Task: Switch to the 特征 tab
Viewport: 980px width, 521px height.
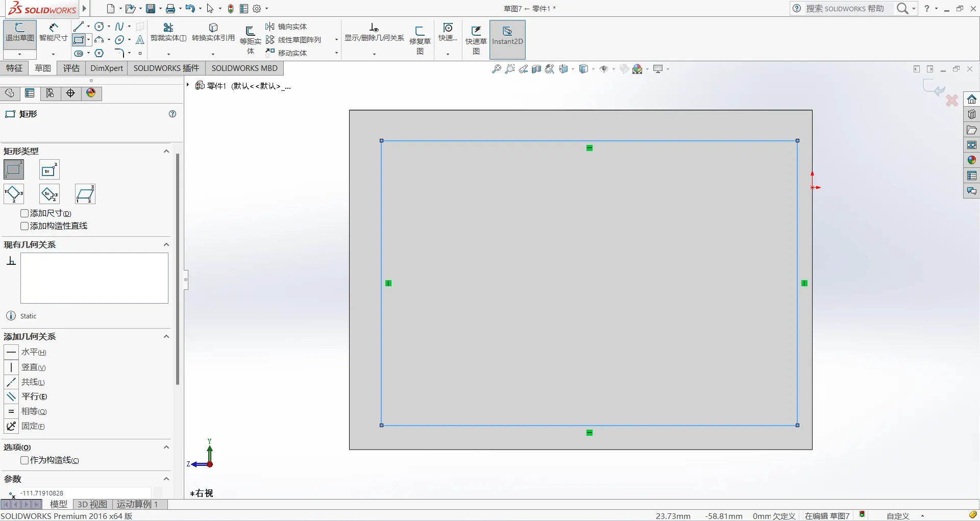Action: (x=14, y=68)
